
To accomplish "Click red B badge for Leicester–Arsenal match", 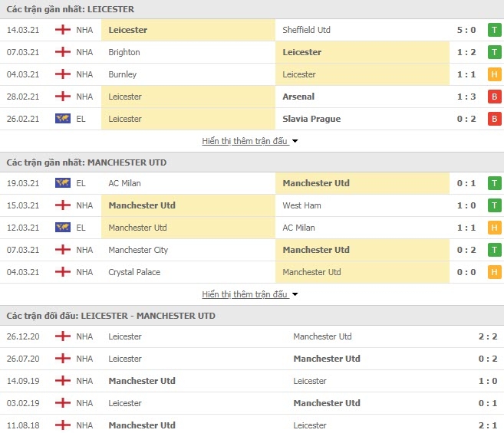I will [x=494, y=97].
